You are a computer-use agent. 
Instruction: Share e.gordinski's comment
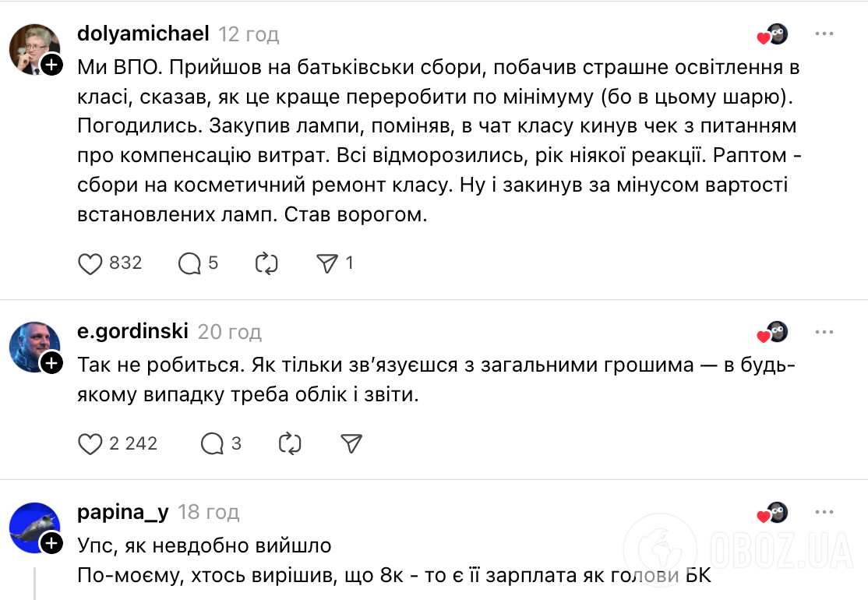pos(351,443)
